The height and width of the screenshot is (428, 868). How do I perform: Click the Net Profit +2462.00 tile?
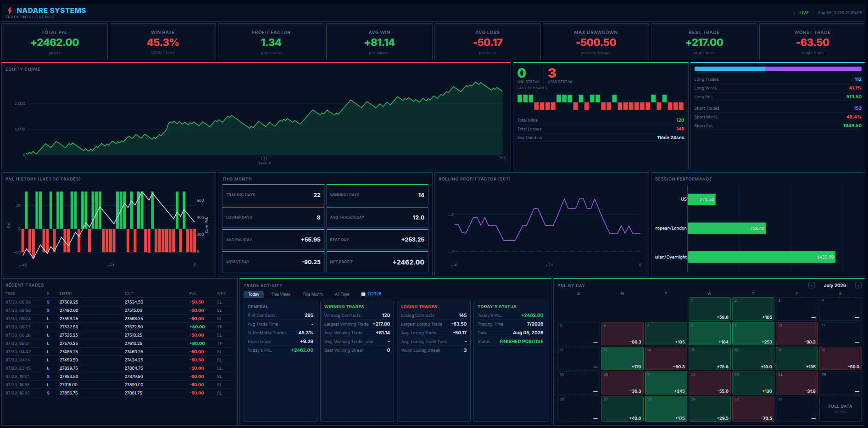(377, 262)
